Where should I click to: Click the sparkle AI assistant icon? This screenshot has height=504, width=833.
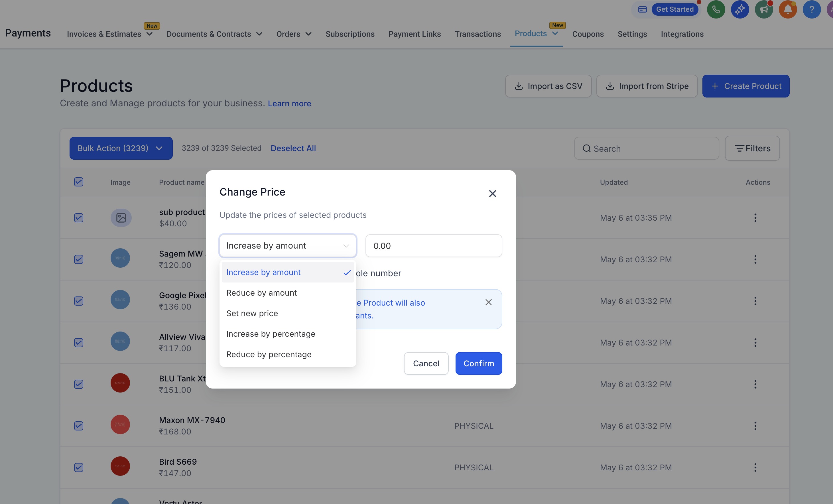coord(740,9)
